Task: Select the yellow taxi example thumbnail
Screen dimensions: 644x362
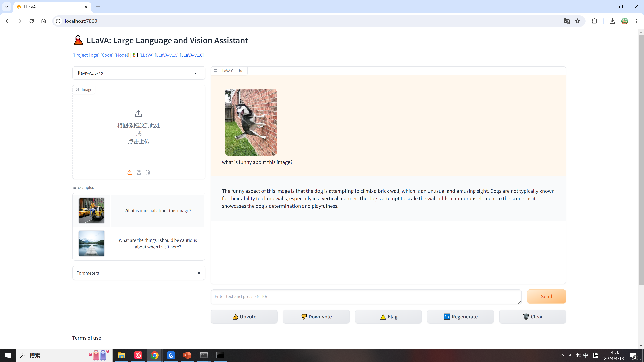Action: coord(92,211)
